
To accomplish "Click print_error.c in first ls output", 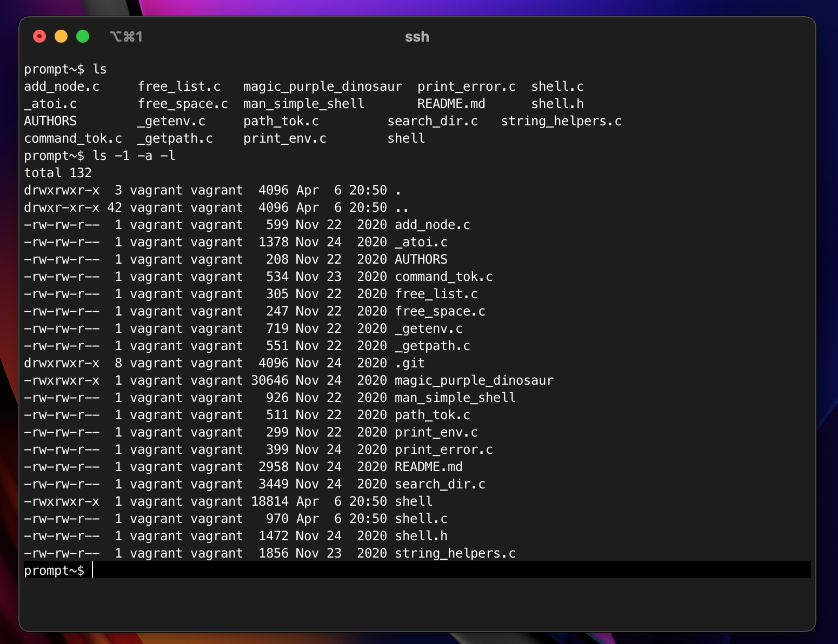I will tap(467, 86).
